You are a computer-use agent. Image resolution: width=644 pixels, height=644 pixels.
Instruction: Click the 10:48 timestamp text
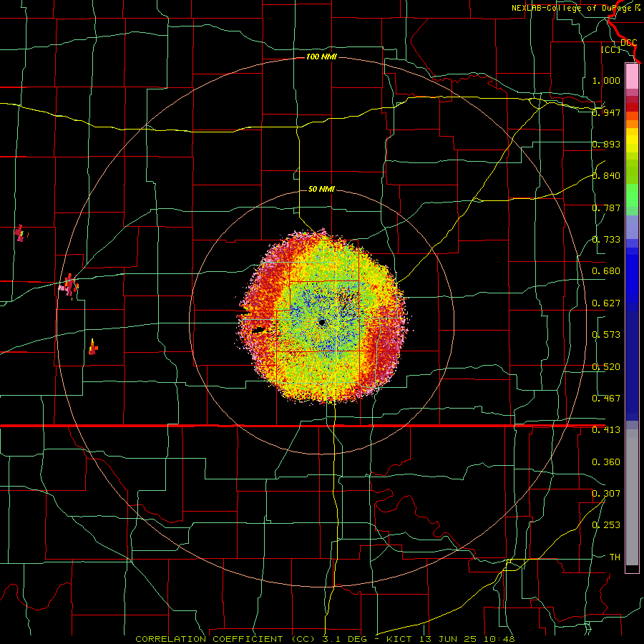pyautogui.click(x=499, y=639)
